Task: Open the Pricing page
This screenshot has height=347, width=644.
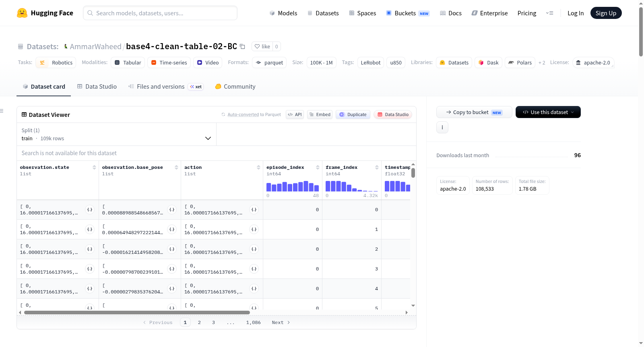Action: pos(527,13)
